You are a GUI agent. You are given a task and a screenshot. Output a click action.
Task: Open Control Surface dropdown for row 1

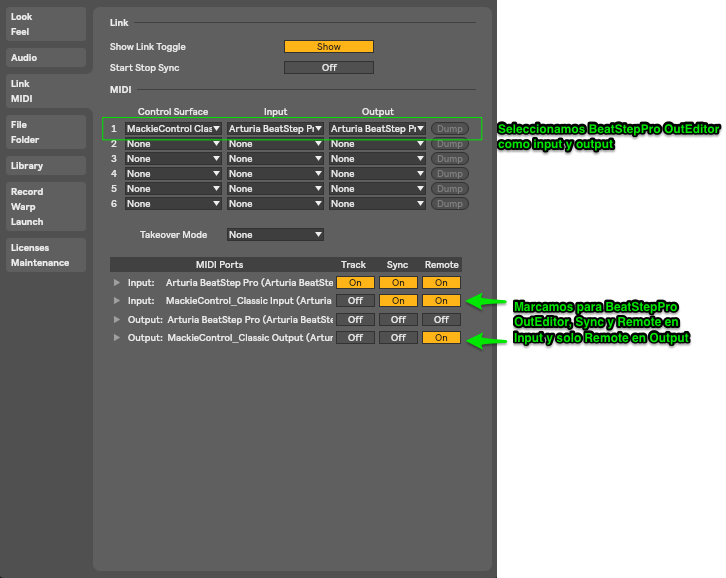point(173,129)
